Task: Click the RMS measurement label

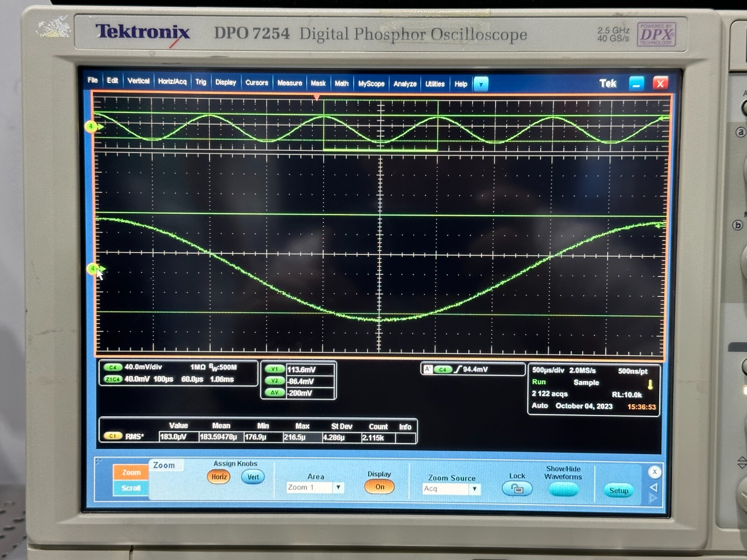Action: coord(134,436)
